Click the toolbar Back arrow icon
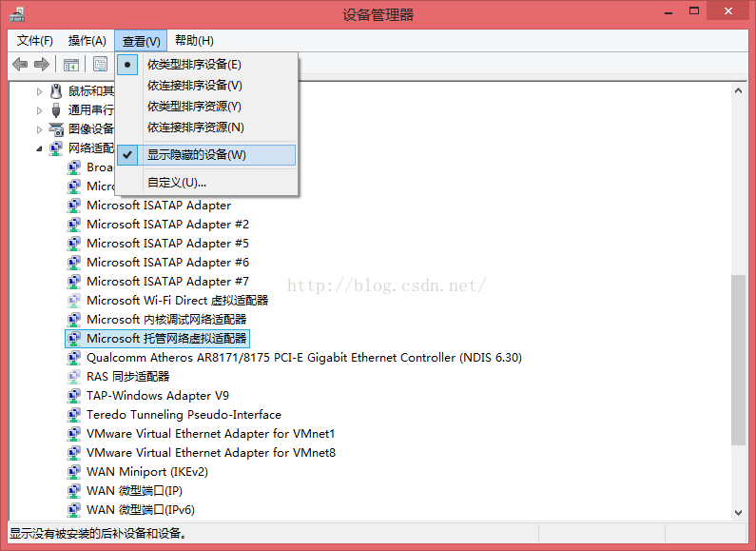The width and height of the screenshot is (756, 551). (x=20, y=64)
